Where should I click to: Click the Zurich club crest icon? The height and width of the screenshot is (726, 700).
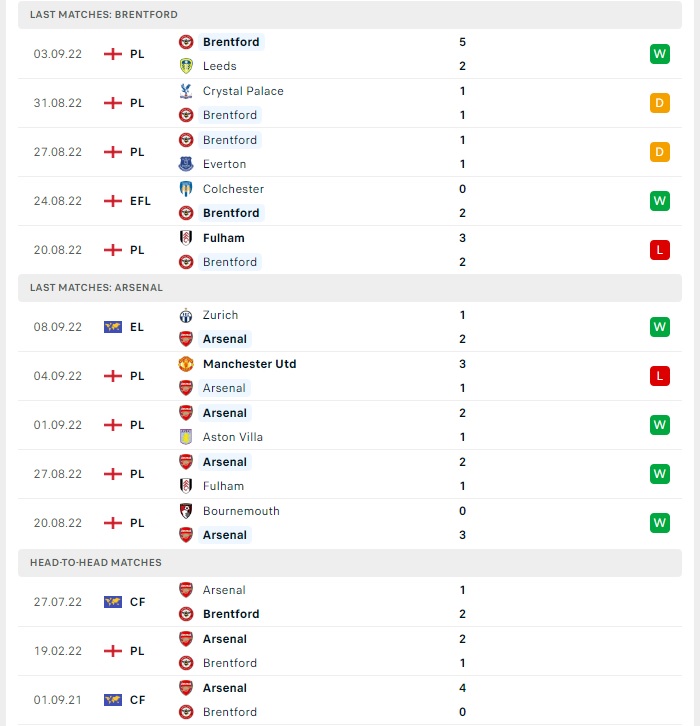click(x=186, y=315)
